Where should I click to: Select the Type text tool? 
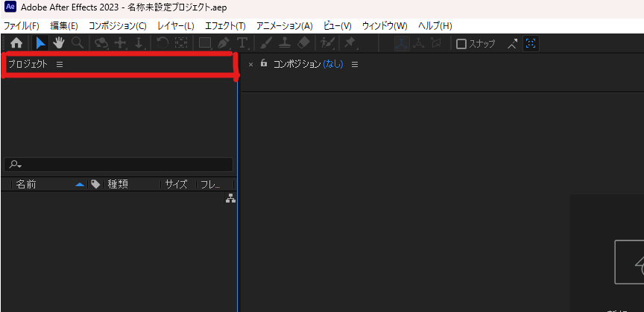242,43
